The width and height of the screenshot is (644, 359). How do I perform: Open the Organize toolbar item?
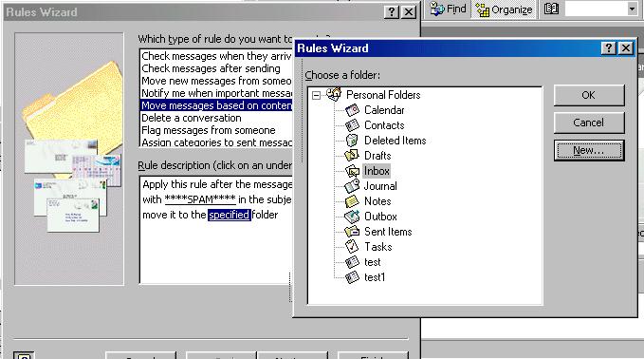coord(504,9)
